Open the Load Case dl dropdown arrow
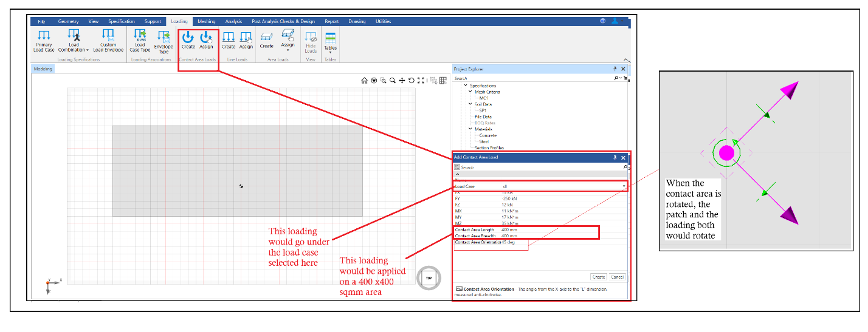This screenshot has height=332, width=868. coord(624,186)
